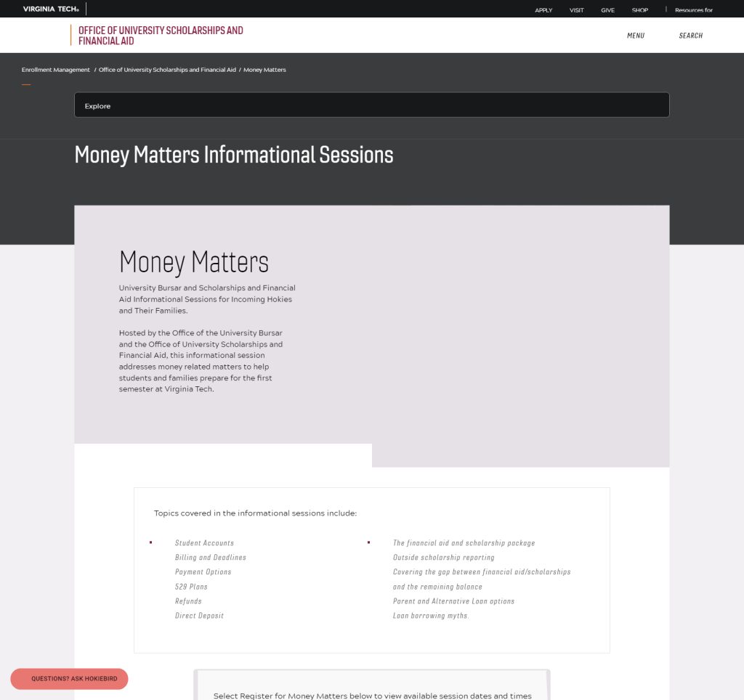The height and width of the screenshot is (700, 744).
Task: Select the Money Matters breadcrumb
Action: (264, 70)
